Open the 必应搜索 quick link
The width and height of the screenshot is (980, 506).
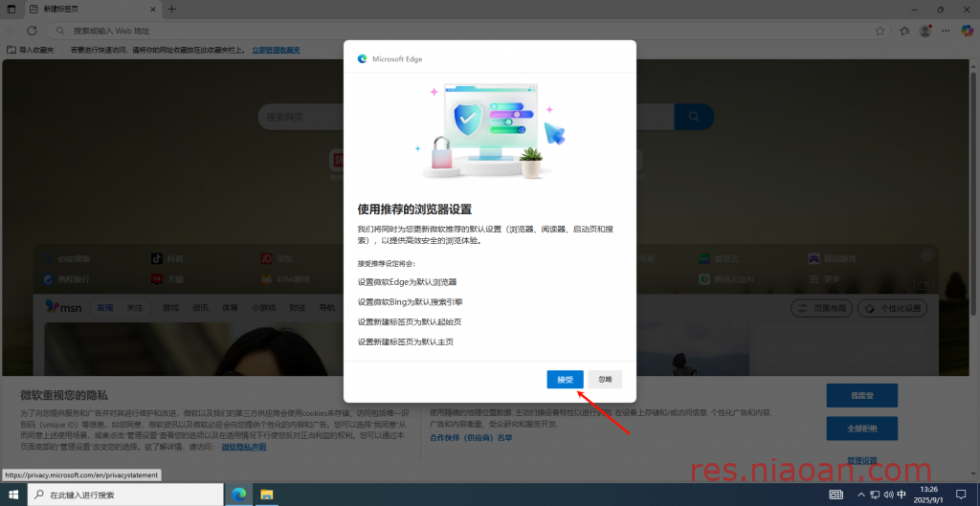click(67, 258)
